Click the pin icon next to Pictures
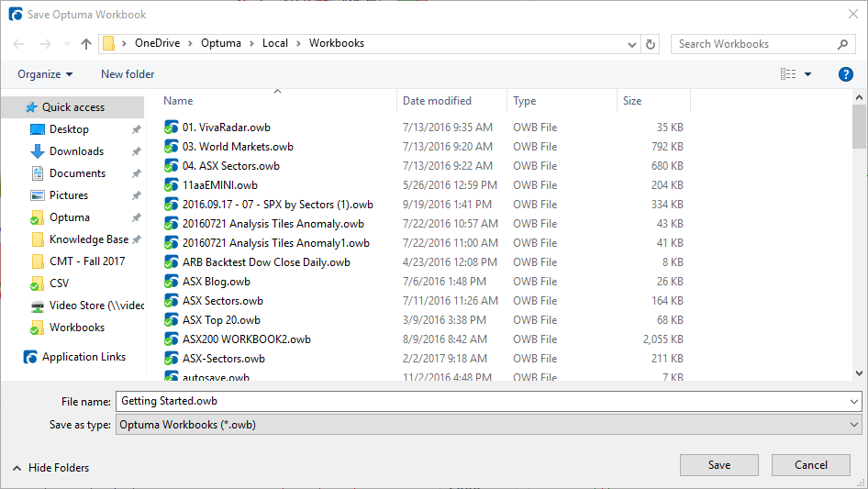Image resolution: width=868 pixels, height=489 pixels. pyautogui.click(x=136, y=195)
